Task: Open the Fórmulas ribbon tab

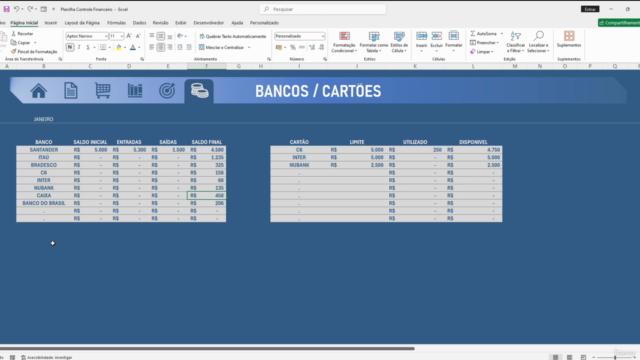Action: click(116, 23)
